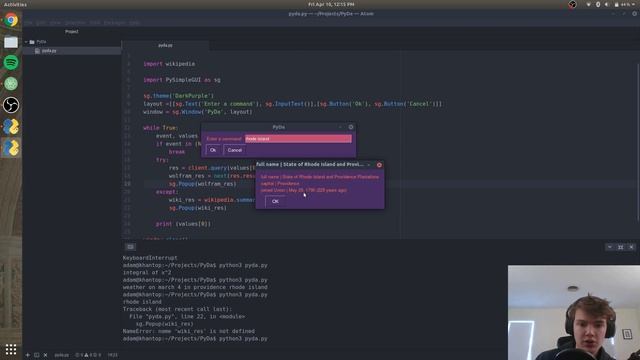The width and height of the screenshot is (640, 360).
Task: Click the Bluetooth indicator in top bar
Action: pos(598,4)
